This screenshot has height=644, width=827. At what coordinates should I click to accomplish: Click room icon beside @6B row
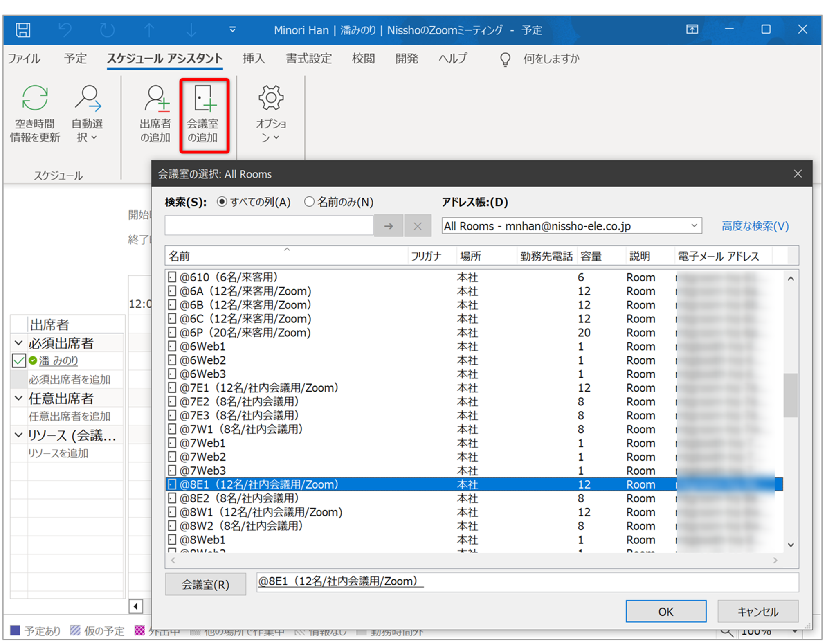point(172,305)
